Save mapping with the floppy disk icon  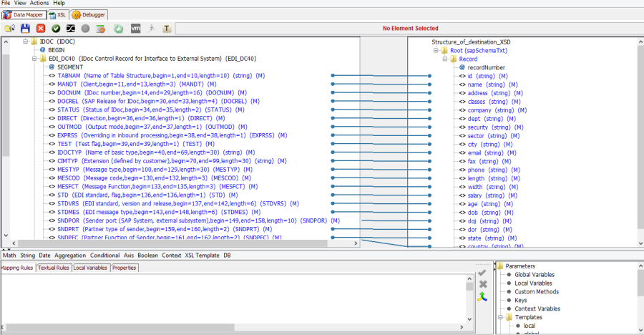[25, 29]
